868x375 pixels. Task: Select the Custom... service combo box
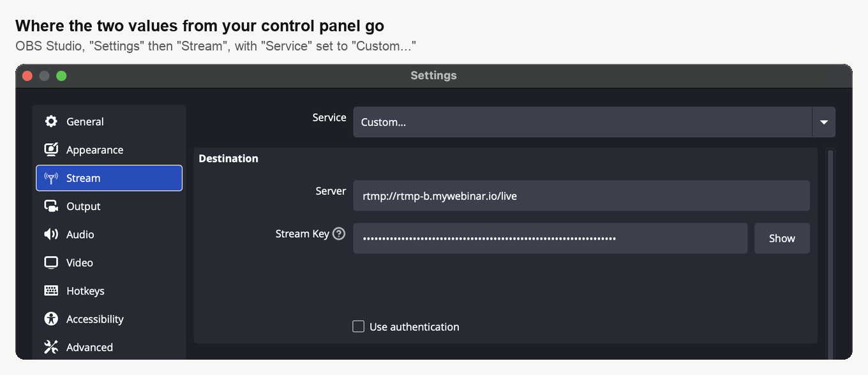coord(594,122)
